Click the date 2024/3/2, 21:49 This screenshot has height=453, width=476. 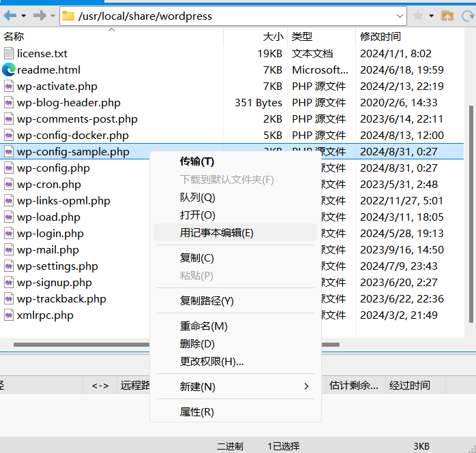pos(398,315)
